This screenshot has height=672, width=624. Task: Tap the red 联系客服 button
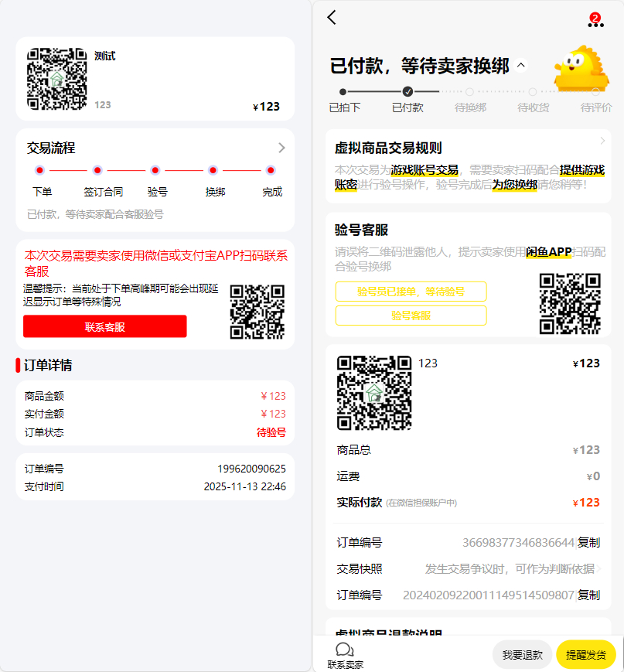tap(104, 326)
